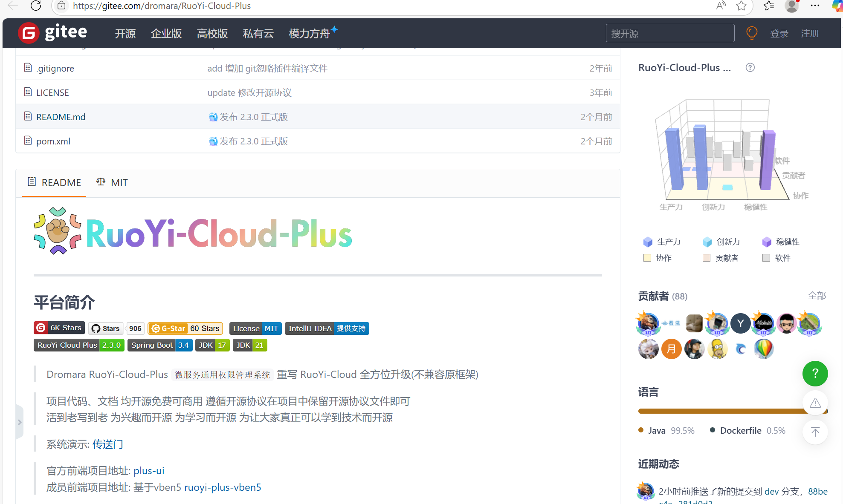
Task: Open the README.md file
Action: click(61, 117)
